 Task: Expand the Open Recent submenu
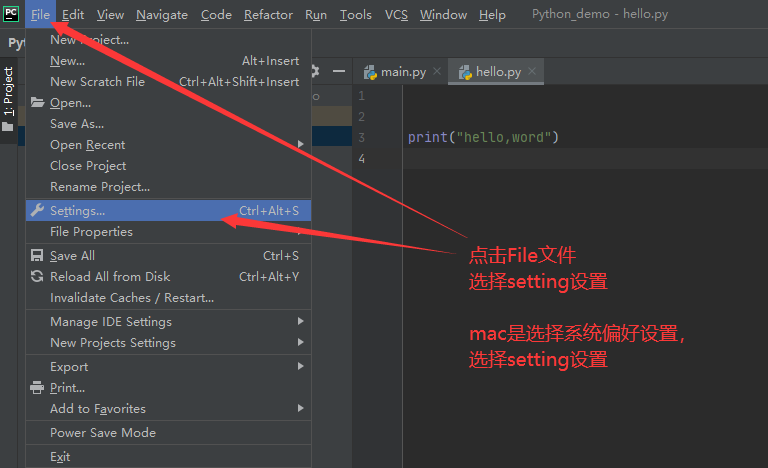301,144
